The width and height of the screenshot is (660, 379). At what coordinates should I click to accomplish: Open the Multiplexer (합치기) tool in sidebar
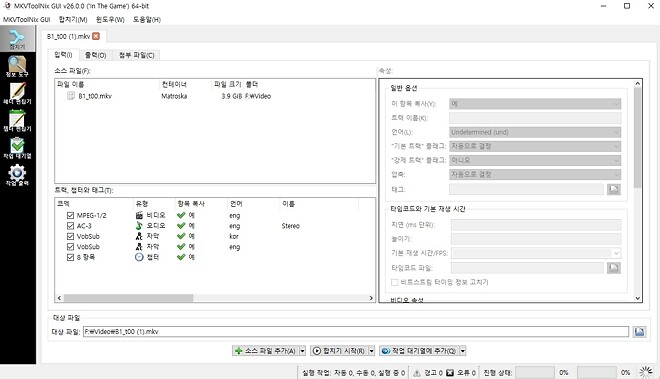17,38
